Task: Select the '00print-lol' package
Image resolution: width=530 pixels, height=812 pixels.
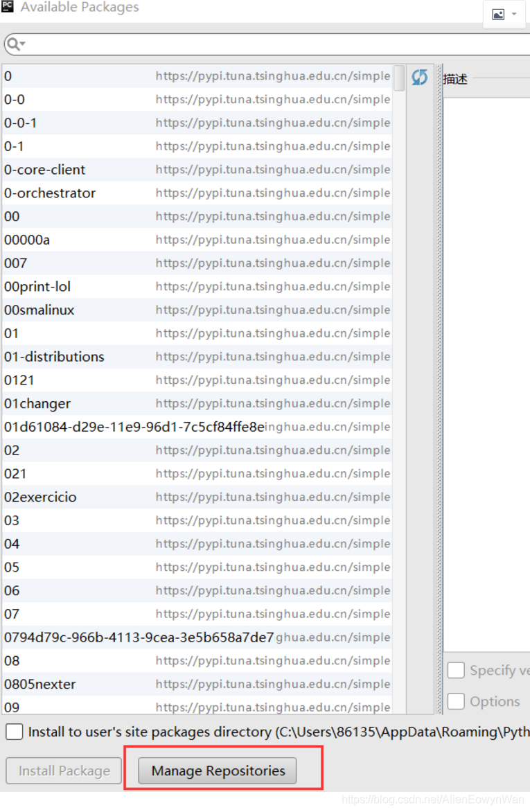Action: point(197,286)
